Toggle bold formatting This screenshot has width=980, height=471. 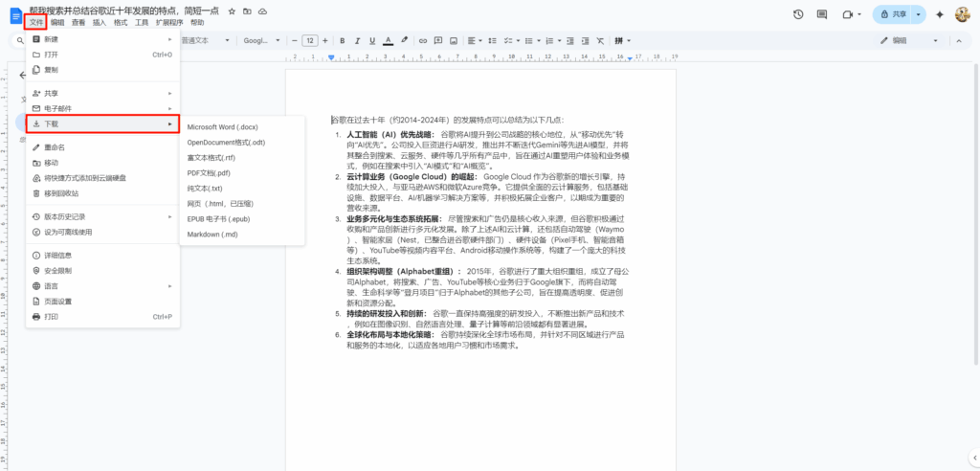click(343, 40)
